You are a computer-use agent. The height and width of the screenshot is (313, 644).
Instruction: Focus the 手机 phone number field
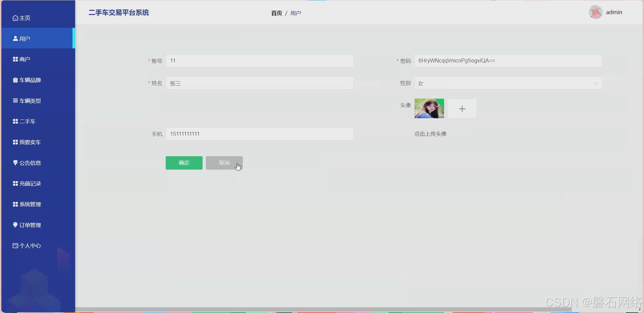tap(260, 134)
